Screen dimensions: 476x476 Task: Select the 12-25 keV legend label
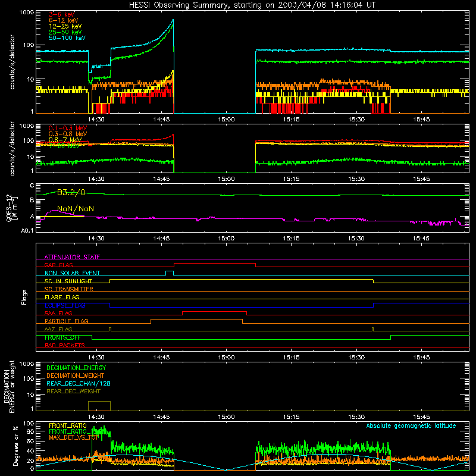pyautogui.click(x=65, y=26)
